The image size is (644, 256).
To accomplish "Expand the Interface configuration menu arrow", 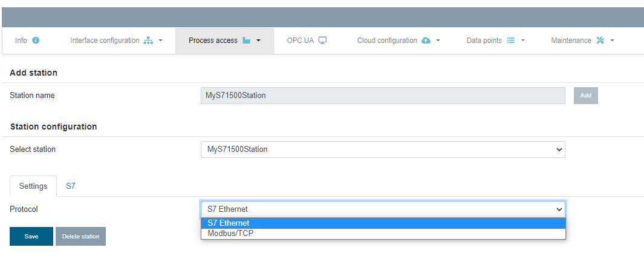I will coord(161,41).
